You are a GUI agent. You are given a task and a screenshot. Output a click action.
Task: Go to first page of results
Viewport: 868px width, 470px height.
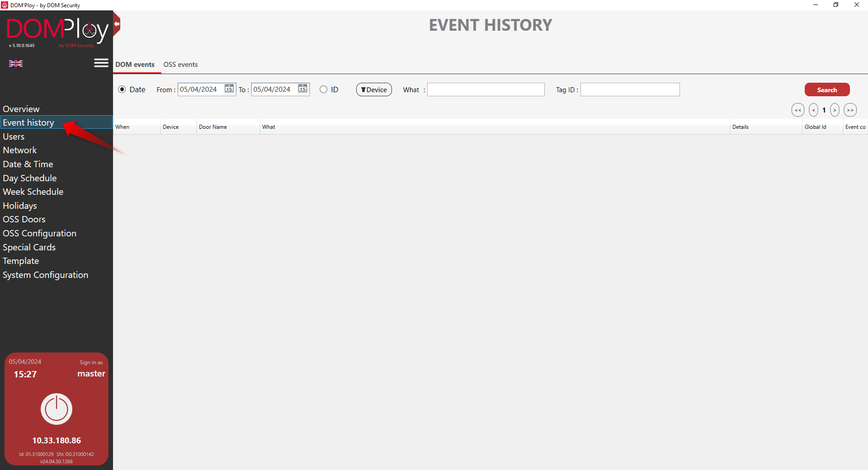click(x=798, y=110)
